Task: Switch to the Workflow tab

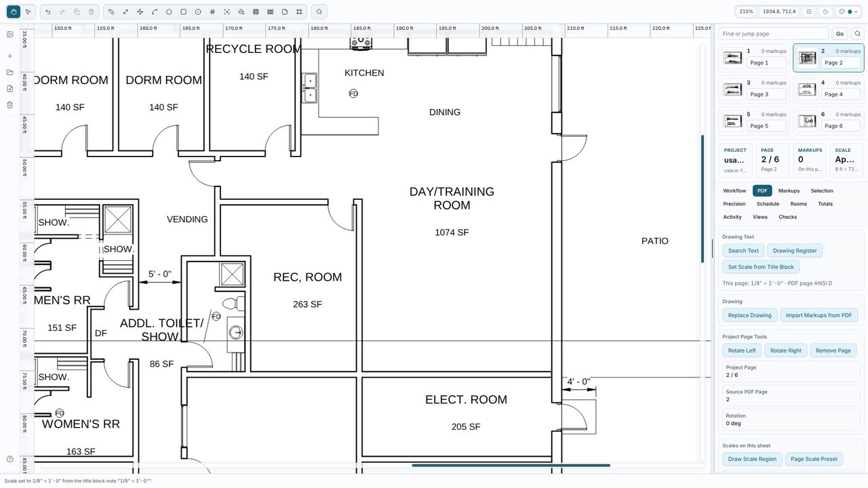Action: point(734,191)
